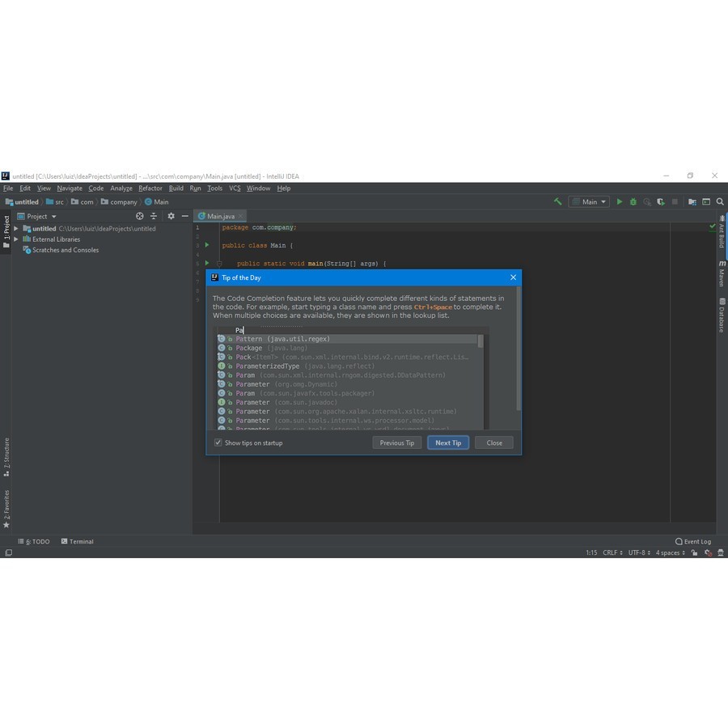Select the Main.java editor tab
The width and height of the screenshot is (728, 728).
pos(220,216)
